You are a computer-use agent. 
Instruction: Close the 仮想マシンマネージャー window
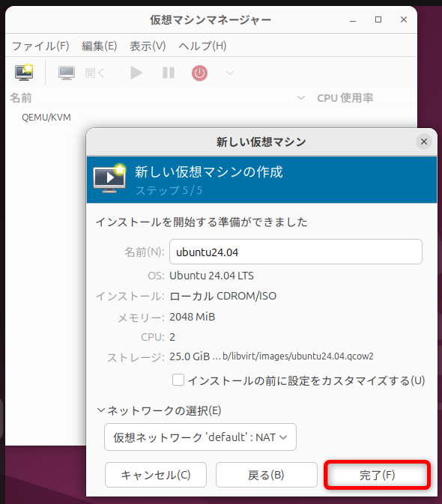tap(404, 19)
